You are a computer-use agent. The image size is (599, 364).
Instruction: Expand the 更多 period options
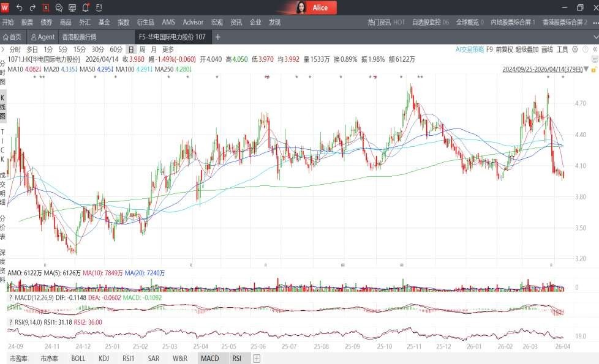(x=167, y=50)
